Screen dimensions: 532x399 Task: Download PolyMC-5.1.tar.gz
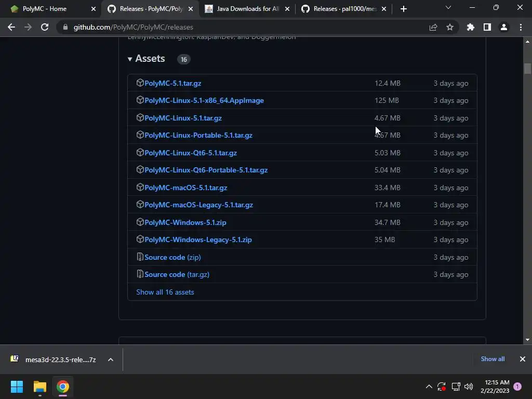[172, 83]
